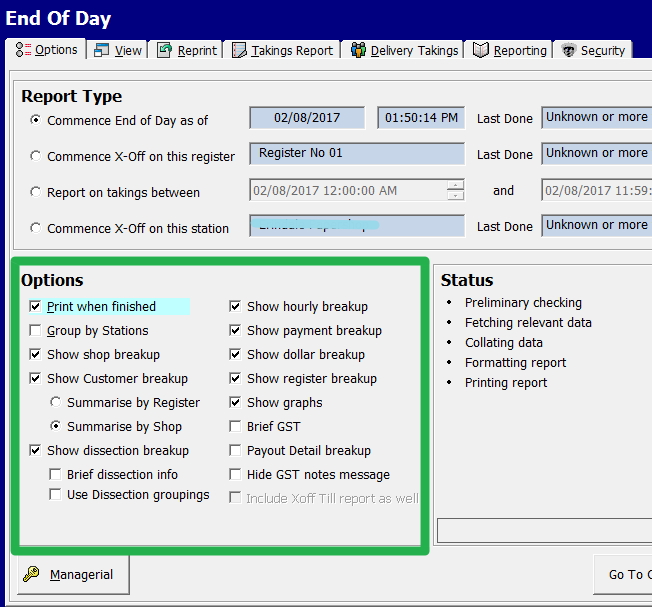Click the View tab monitor icon
The image size is (652, 607).
[x=102, y=50]
